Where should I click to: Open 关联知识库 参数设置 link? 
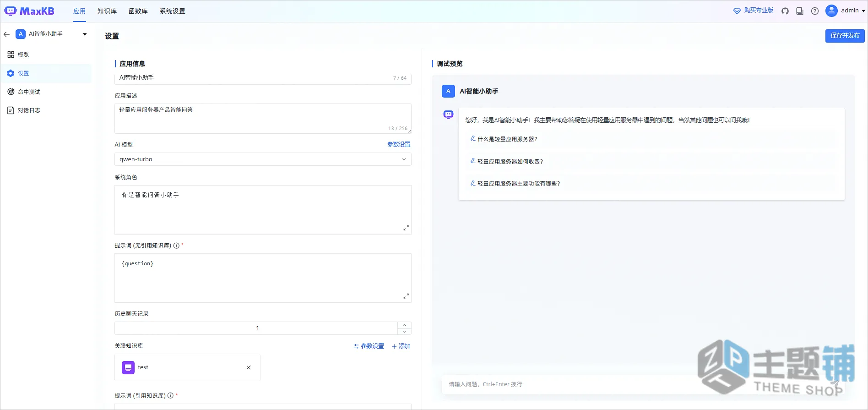click(x=369, y=346)
